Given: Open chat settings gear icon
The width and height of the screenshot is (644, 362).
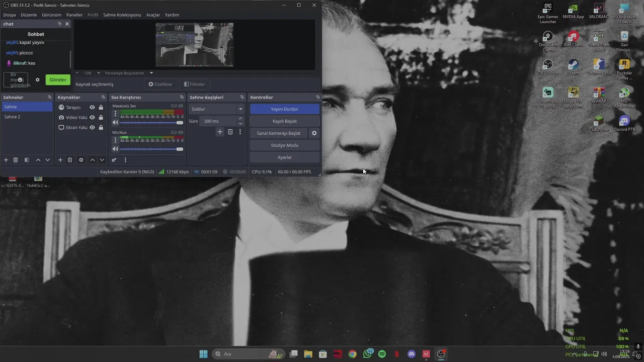Looking at the screenshot, I should coord(37,79).
